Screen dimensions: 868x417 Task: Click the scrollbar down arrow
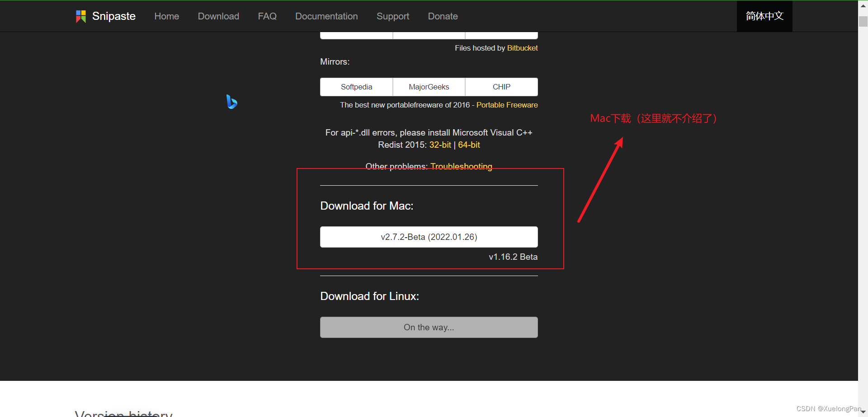[863, 412]
